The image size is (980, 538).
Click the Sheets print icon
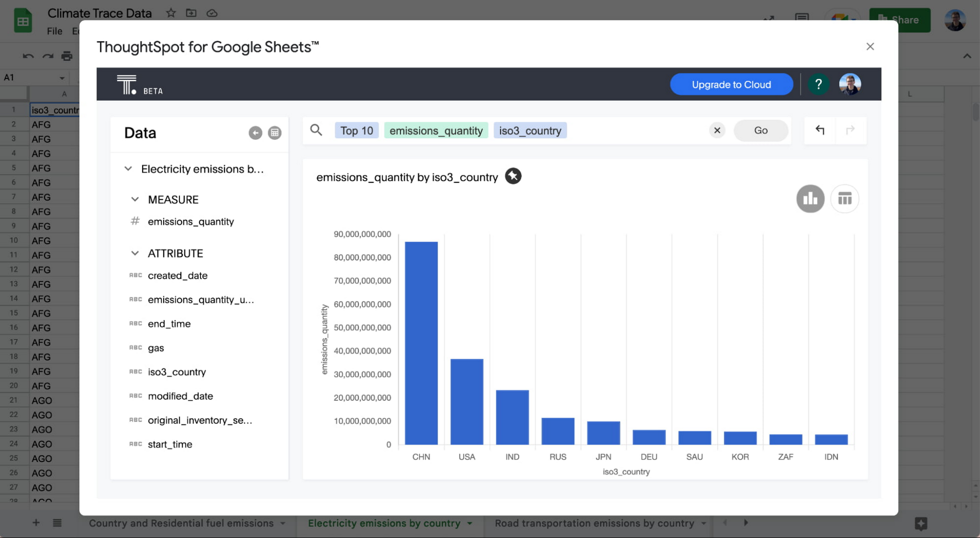(x=67, y=56)
